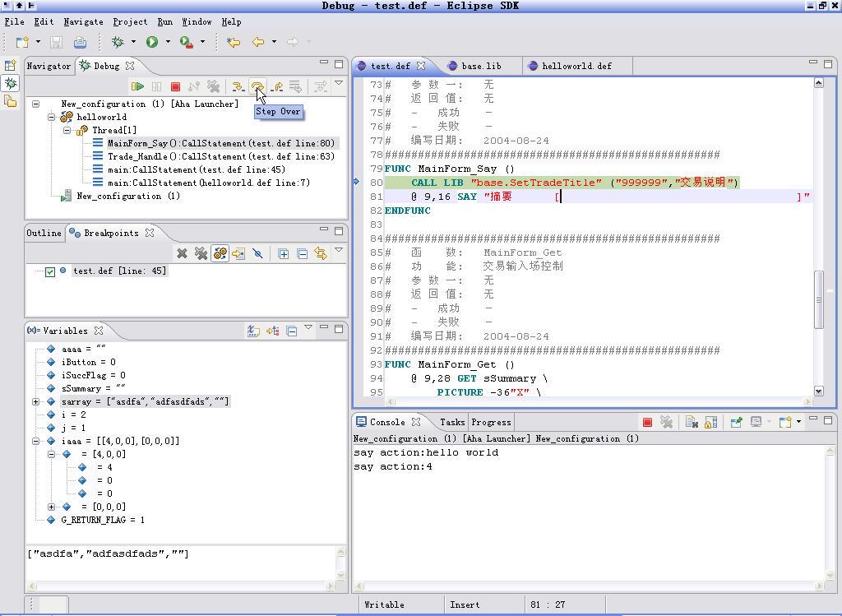Click the Resume button in Debug view
The height and width of the screenshot is (616, 842).
pyautogui.click(x=137, y=86)
